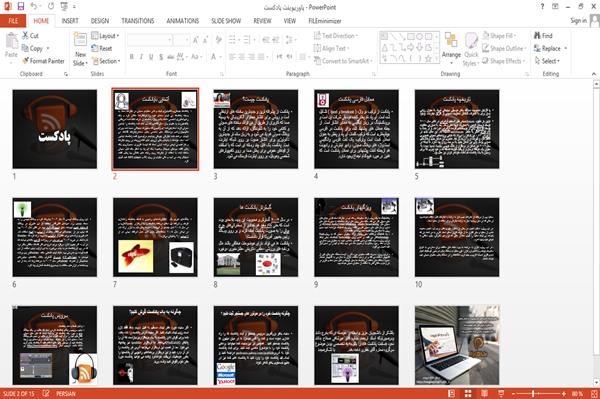Screen dimensions: 600x399
Task: Open the FILE tab
Action: click(13, 21)
